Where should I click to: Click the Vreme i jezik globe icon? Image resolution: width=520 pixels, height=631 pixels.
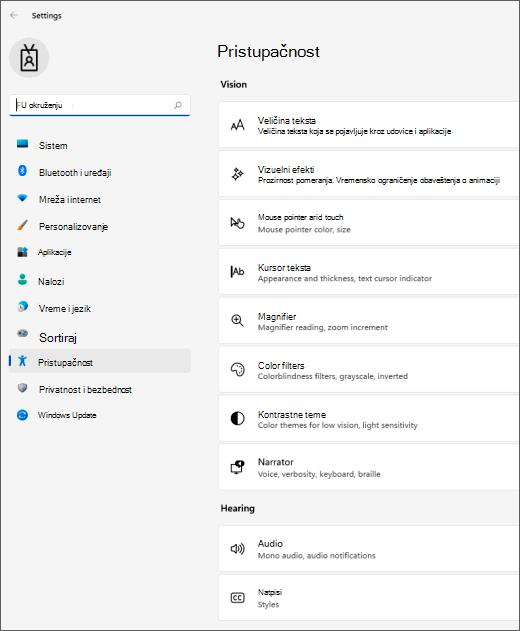click(x=23, y=307)
